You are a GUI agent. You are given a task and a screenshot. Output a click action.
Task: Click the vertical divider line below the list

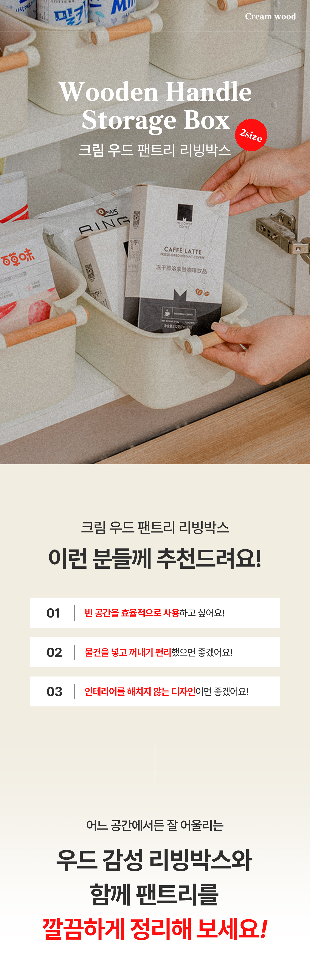pyautogui.click(x=155, y=762)
